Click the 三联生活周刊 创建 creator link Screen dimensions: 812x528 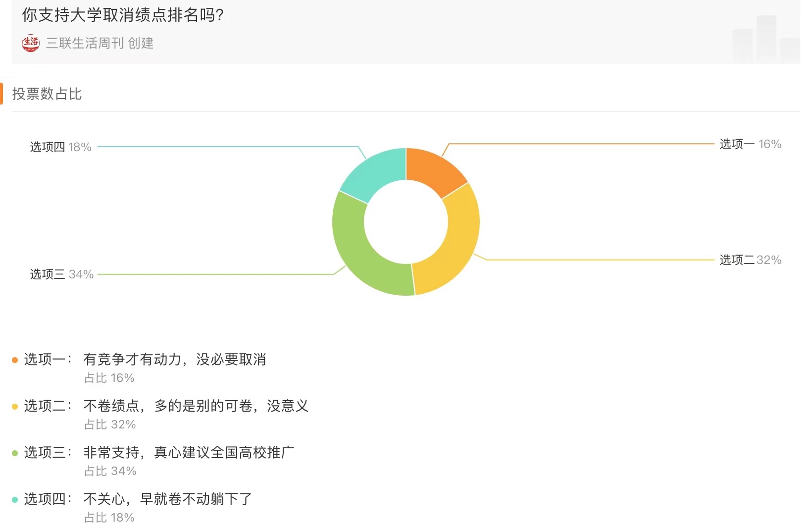click(x=100, y=44)
